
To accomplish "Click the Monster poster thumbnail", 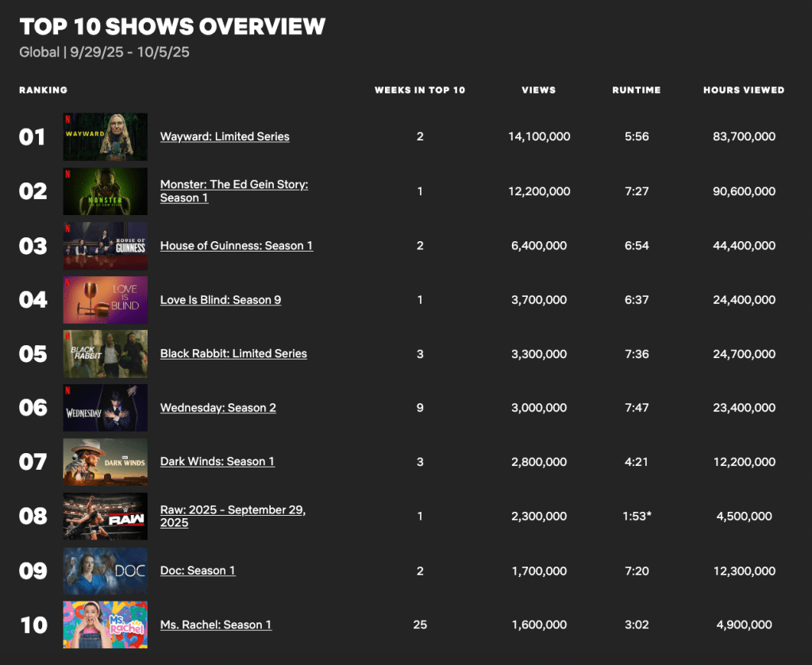I will 105,191.
